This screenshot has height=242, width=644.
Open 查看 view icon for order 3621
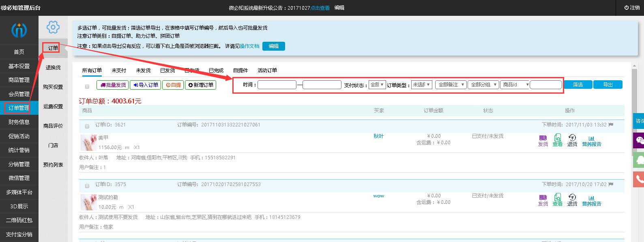click(x=558, y=138)
